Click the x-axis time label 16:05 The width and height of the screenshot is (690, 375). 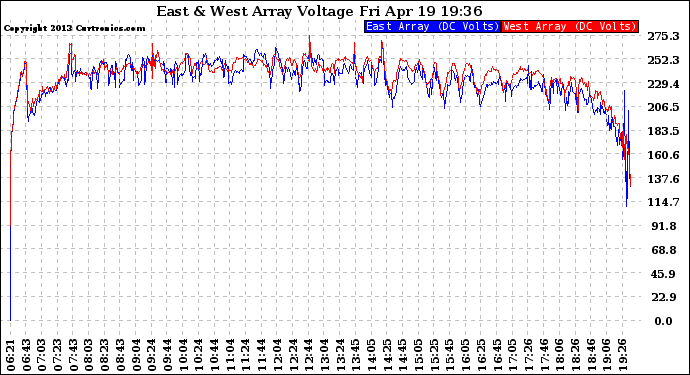pos(466,355)
